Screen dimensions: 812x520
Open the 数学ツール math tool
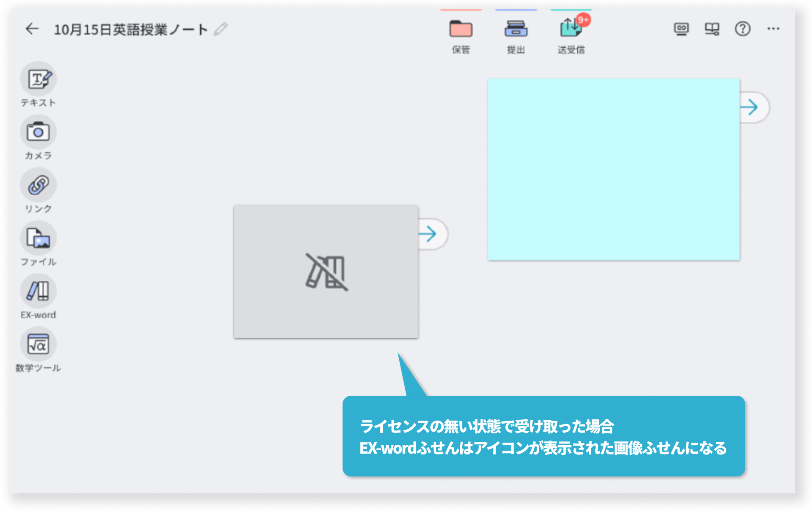click(38, 350)
